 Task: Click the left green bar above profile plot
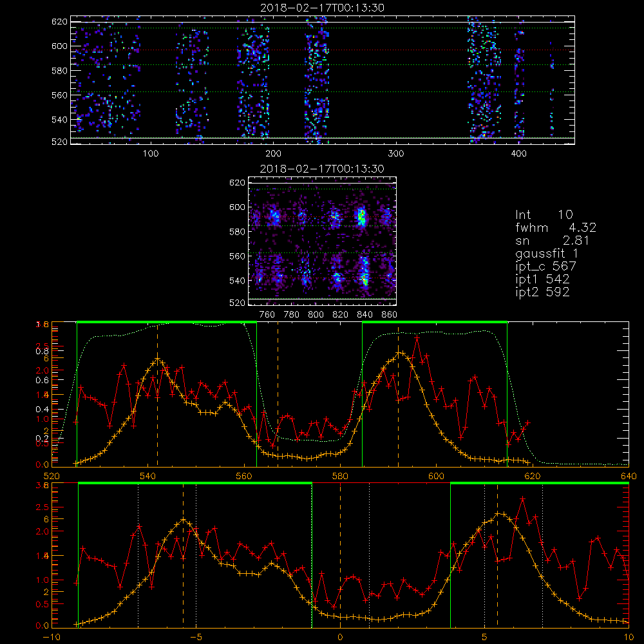point(167,323)
